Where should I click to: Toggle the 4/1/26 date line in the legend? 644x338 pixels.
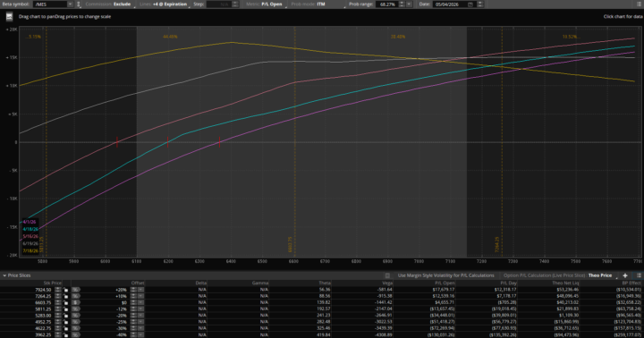30,222
